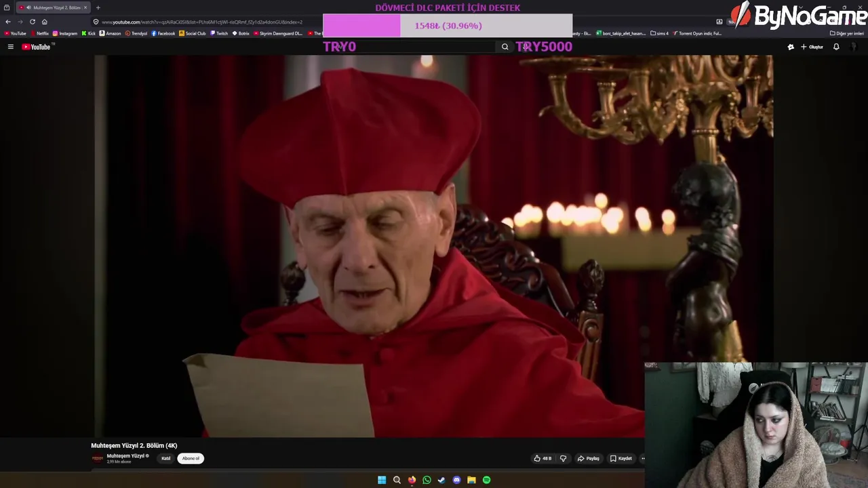The height and width of the screenshot is (488, 868).
Task: Click the YouTube search magnifier button
Action: click(x=505, y=47)
